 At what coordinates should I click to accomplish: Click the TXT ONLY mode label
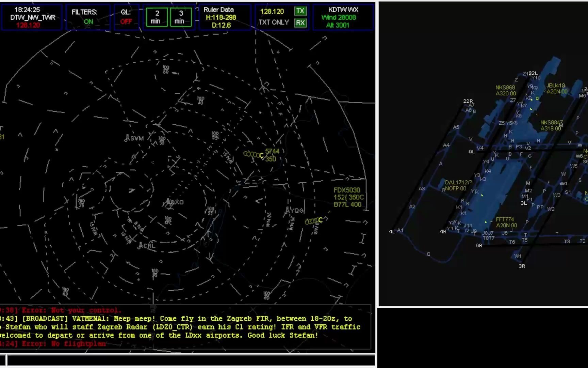tap(274, 22)
